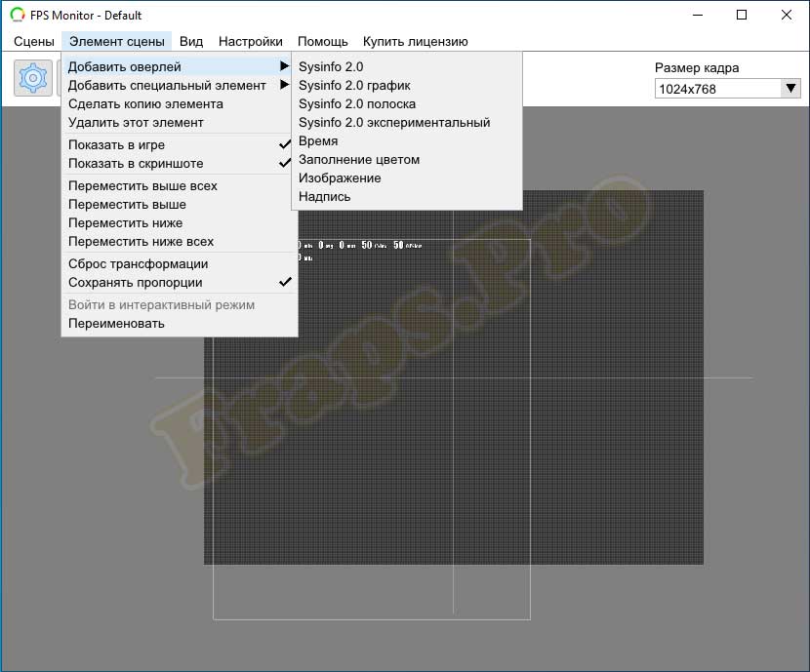810x672 pixels.
Task: Add Sysinfo 2.0 график overlay
Action: [407, 85]
